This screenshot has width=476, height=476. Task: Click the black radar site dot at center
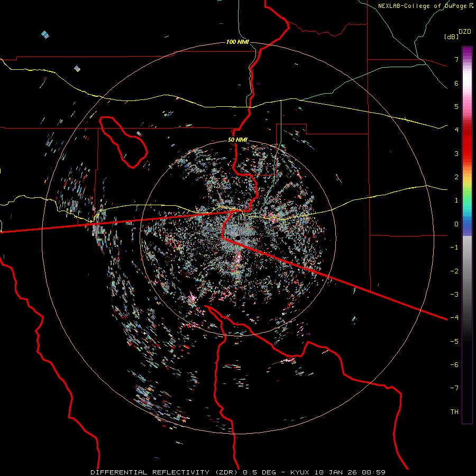click(238, 237)
